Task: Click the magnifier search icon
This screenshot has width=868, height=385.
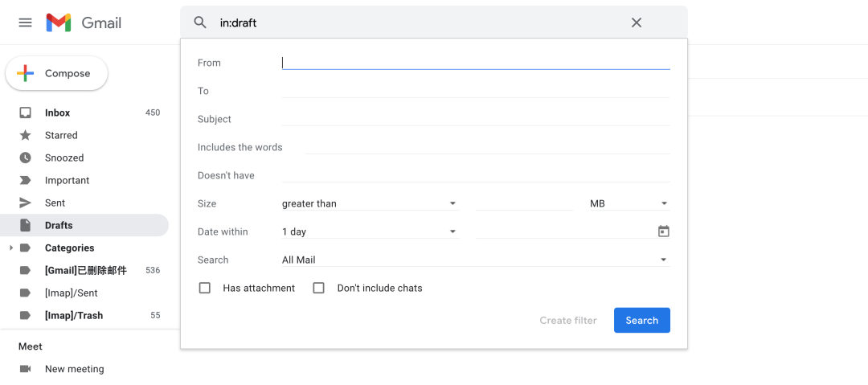Action: [x=201, y=23]
